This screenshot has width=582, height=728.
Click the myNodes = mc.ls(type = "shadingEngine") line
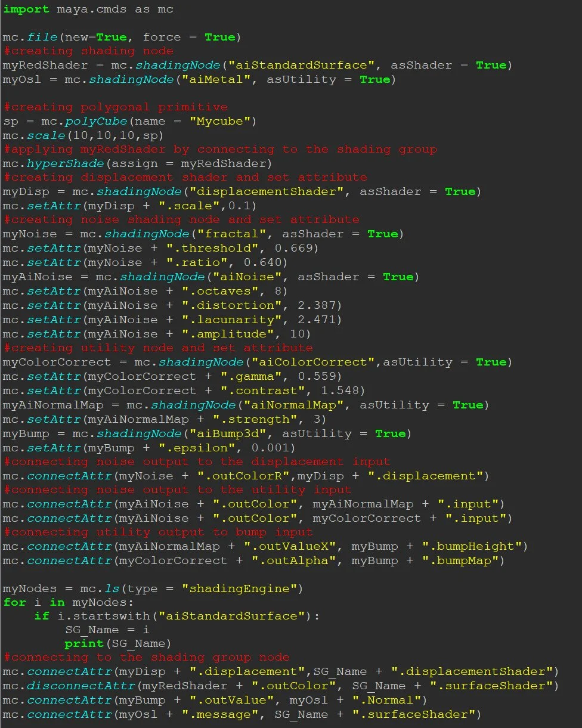click(x=153, y=589)
